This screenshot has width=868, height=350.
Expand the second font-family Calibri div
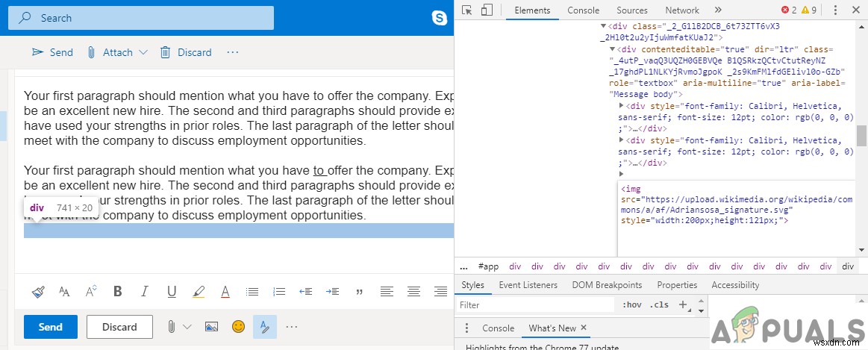click(621, 140)
